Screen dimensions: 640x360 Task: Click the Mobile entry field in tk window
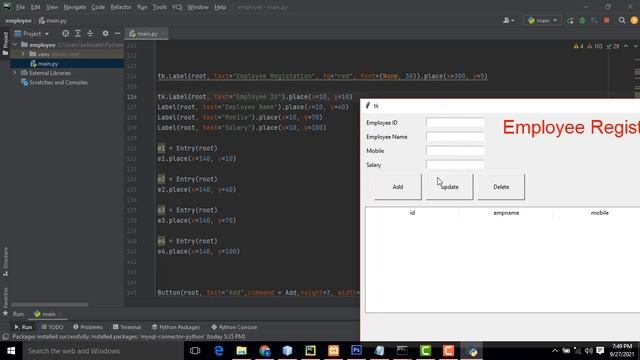point(455,151)
